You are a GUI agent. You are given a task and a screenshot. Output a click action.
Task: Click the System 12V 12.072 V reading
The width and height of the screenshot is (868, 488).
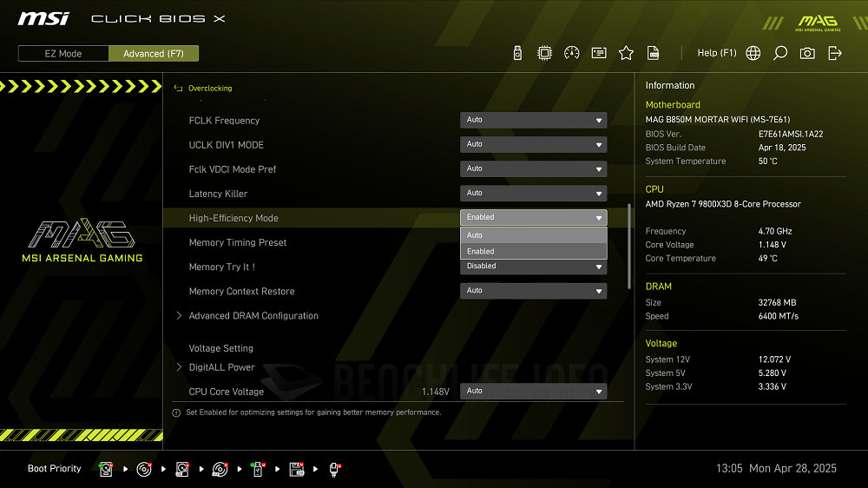coord(774,359)
